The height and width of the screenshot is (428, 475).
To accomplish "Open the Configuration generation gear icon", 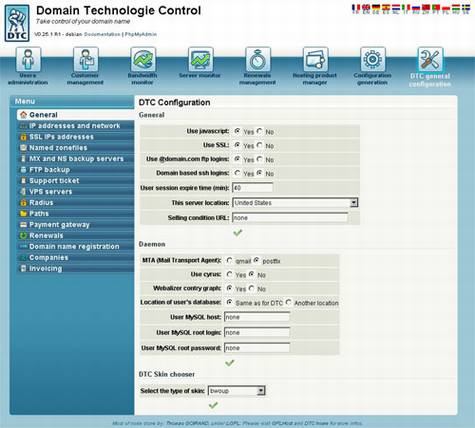I will coord(373,59).
